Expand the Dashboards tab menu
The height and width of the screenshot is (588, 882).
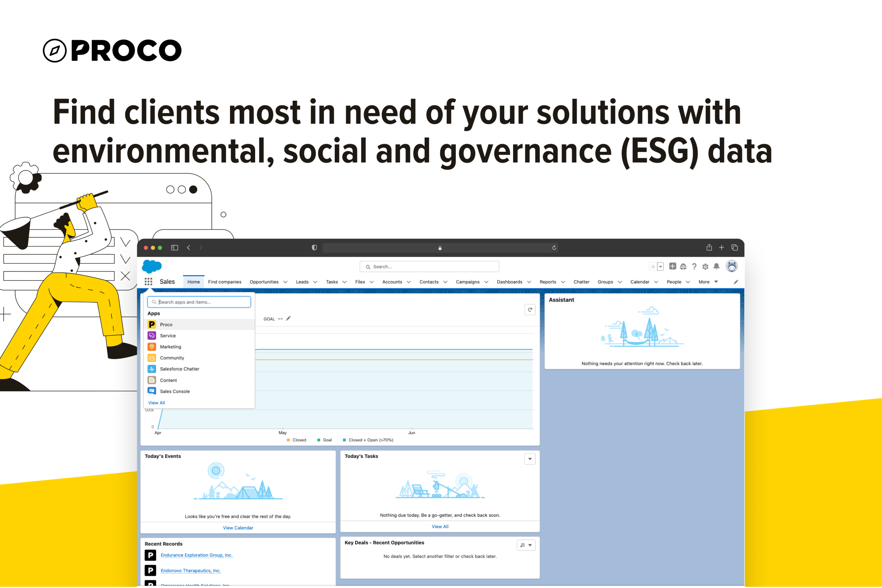coord(529,282)
